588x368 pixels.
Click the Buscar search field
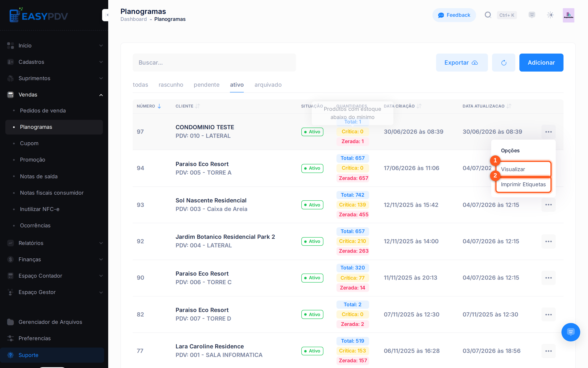pyautogui.click(x=214, y=63)
